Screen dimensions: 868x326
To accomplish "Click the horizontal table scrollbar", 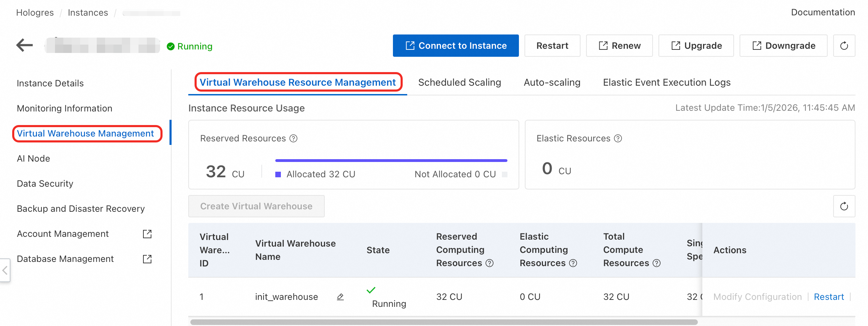I will 444,322.
